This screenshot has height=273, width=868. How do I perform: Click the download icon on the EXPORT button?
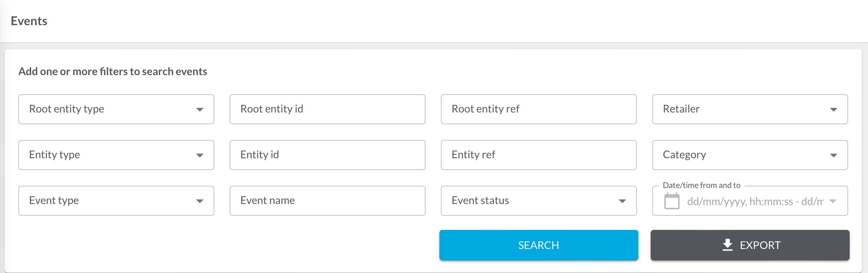[727, 245]
